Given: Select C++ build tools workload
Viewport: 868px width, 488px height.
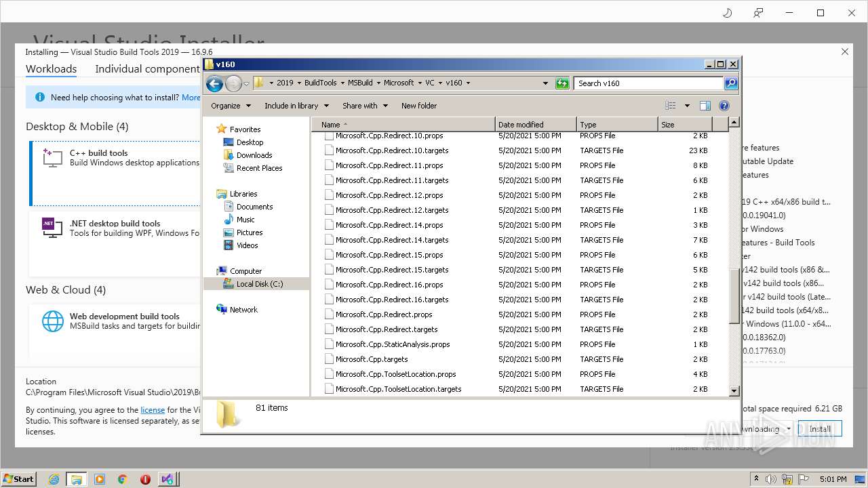Looking at the screenshot, I should [115, 173].
